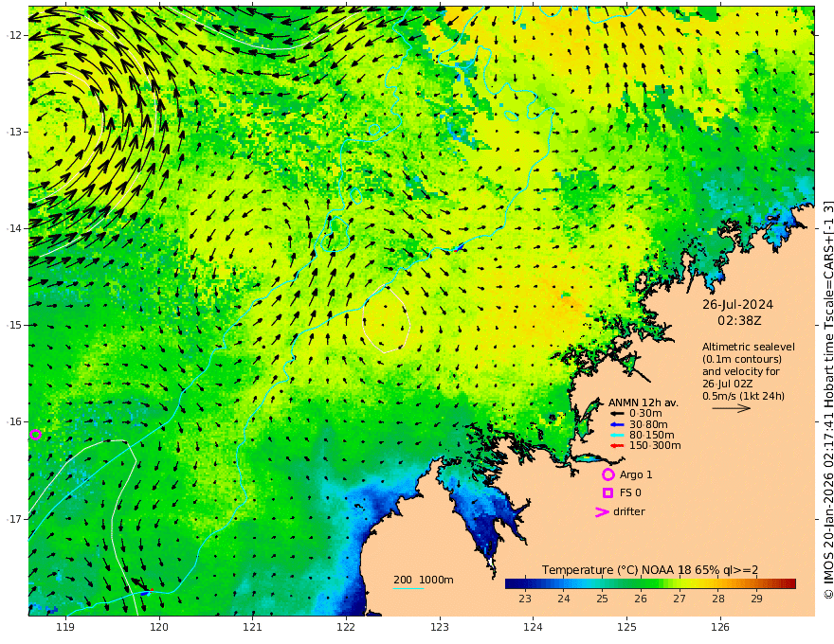Click the magenta Argo float marker near latitude -16
Viewport: 834px width, 644px height.
point(36,435)
